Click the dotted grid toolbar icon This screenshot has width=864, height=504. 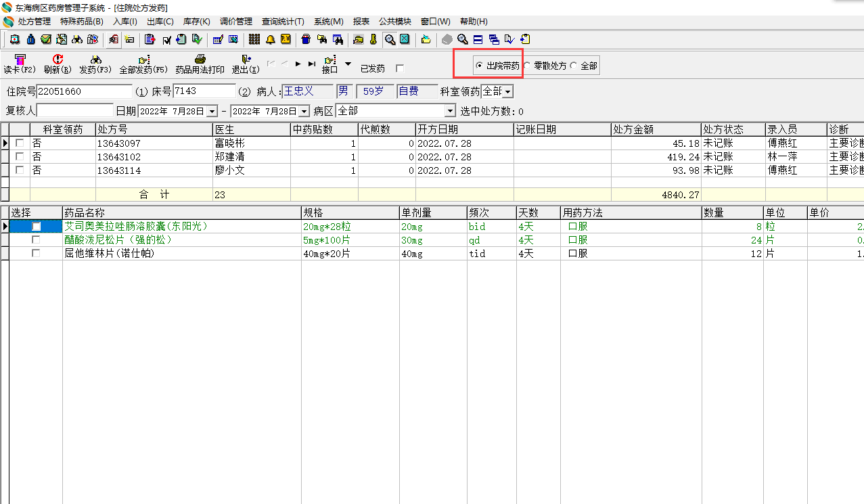point(254,39)
